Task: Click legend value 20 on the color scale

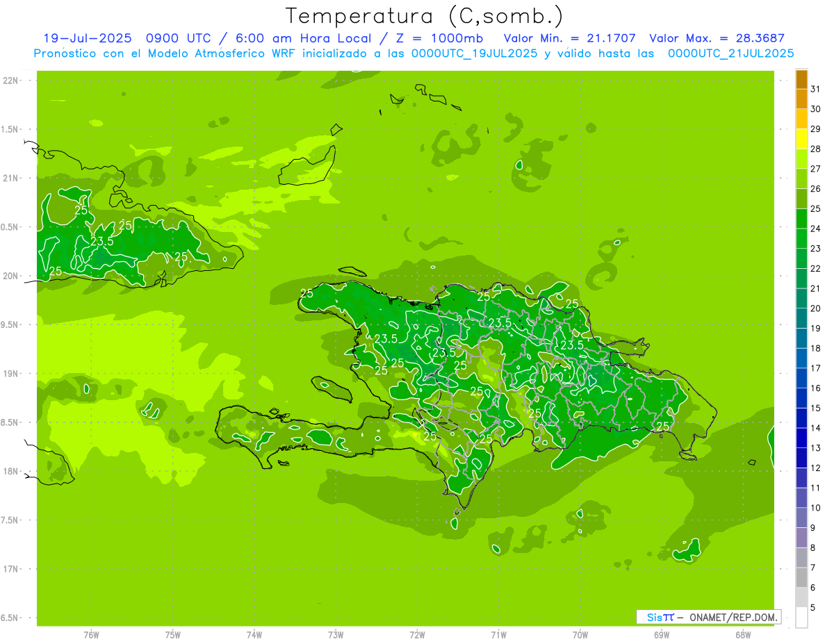Action: (815, 308)
